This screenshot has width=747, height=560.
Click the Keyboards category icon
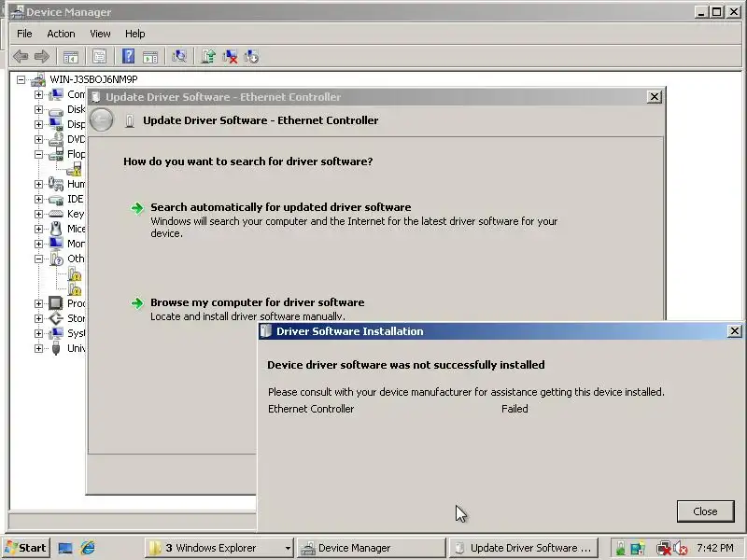click(56, 214)
